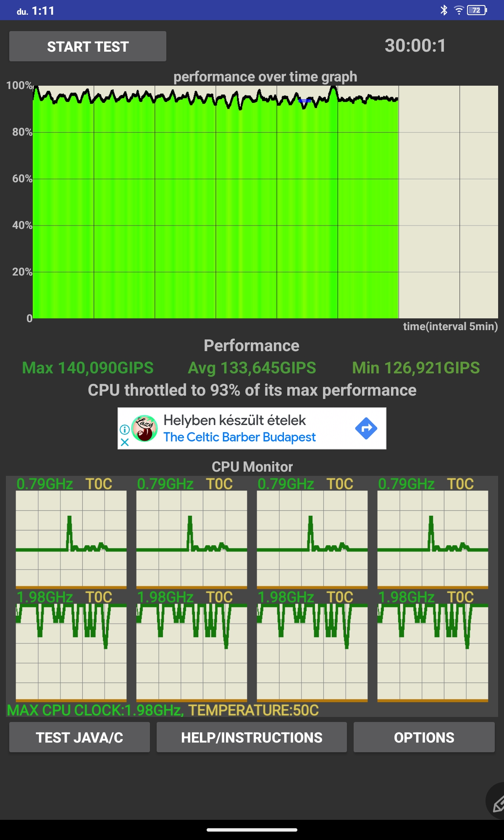This screenshot has height=840, width=504.
Task: Close the ad with the X icon
Action: point(125,442)
